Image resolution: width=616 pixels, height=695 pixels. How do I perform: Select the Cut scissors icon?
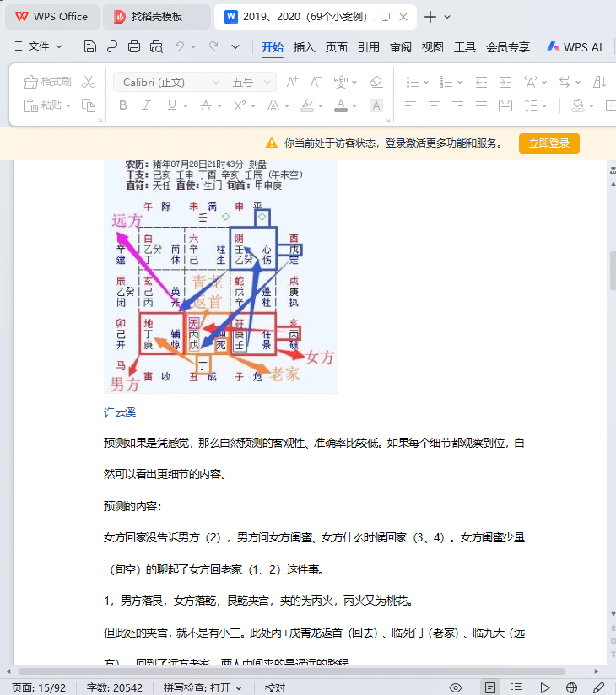tap(89, 82)
